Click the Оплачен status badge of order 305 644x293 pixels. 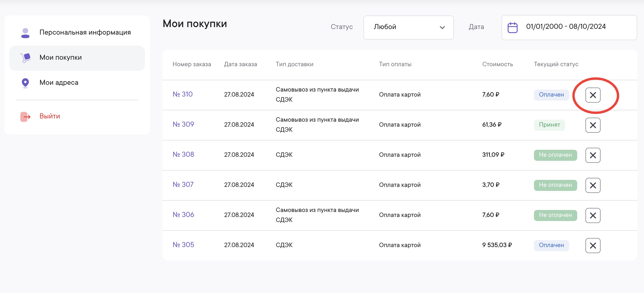(x=551, y=245)
